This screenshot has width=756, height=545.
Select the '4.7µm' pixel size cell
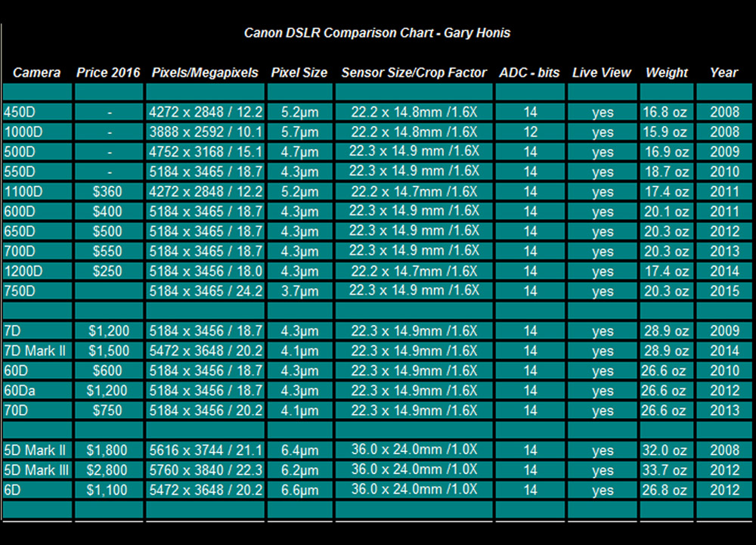click(x=300, y=152)
